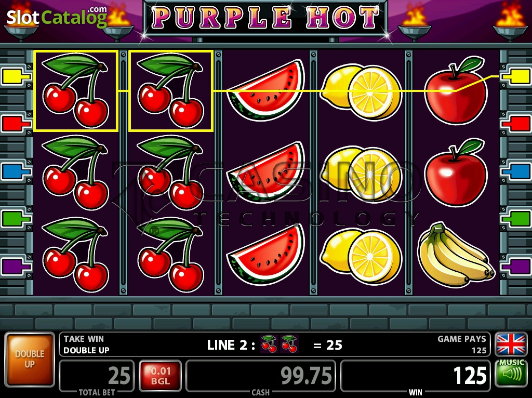Select the purple payline marker on left
The width and height of the screenshot is (532, 398).
16,267
